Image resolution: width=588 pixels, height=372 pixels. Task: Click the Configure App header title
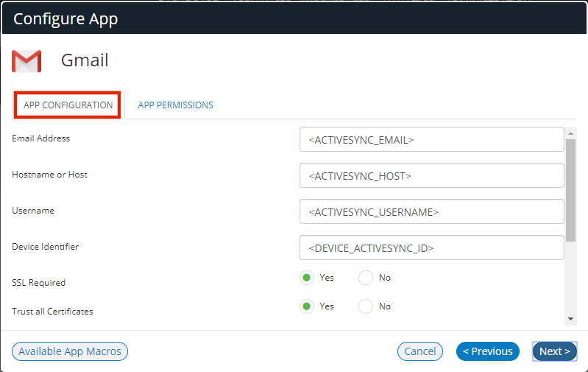pos(65,18)
